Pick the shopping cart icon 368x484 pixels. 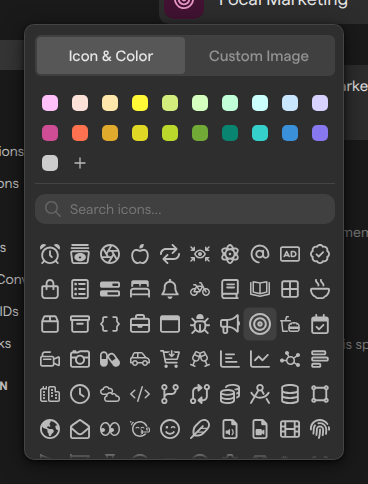click(170, 359)
